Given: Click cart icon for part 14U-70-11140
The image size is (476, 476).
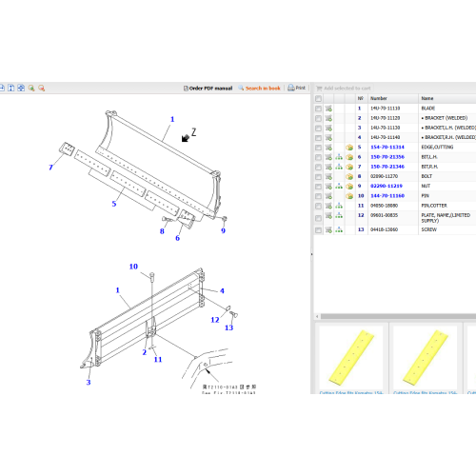Looking at the screenshot, I should click(x=328, y=138).
